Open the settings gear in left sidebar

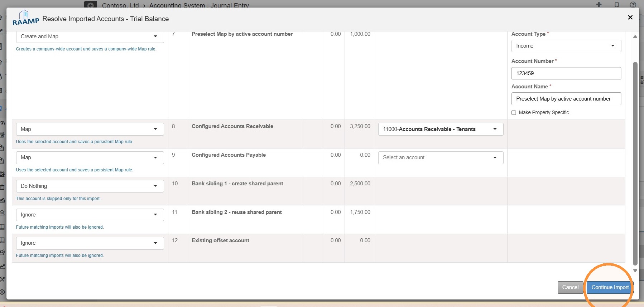point(3,292)
